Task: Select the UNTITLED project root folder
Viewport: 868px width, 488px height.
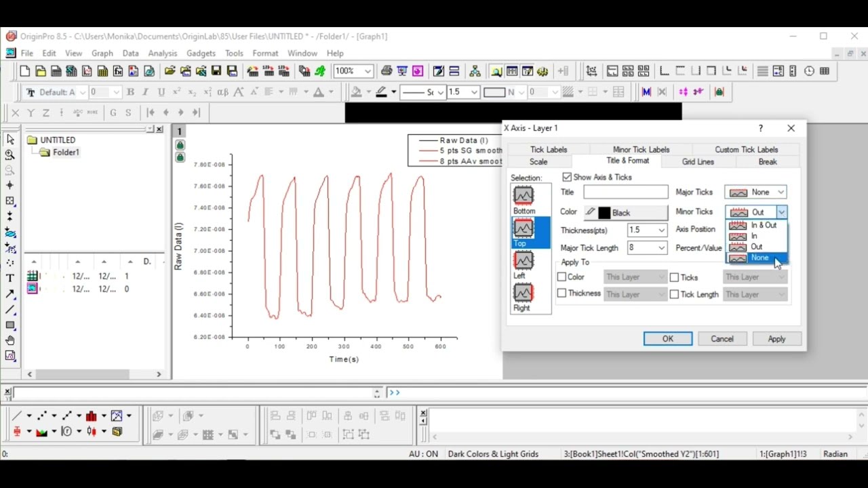Action: [x=52, y=140]
